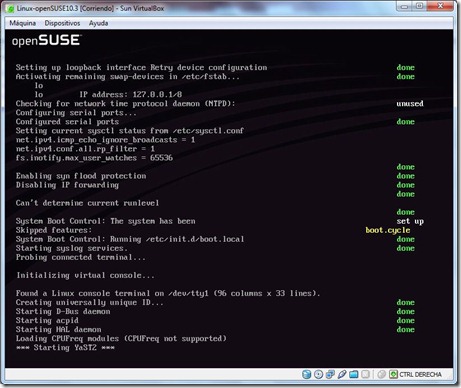Click 'Found a Linux console terminal' line
This screenshot has width=461, height=388.
168,293
